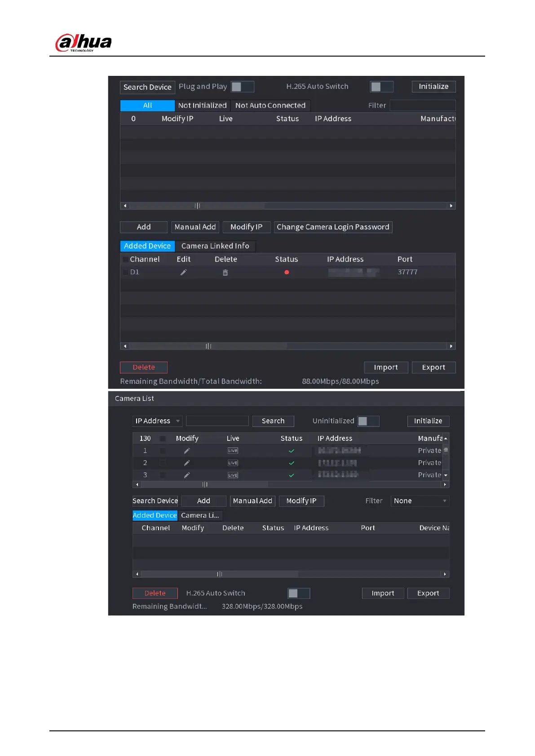Check the select-all box next to Channel header
The width and height of the screenshot is (535, 756).
click(x=125, y=259)
